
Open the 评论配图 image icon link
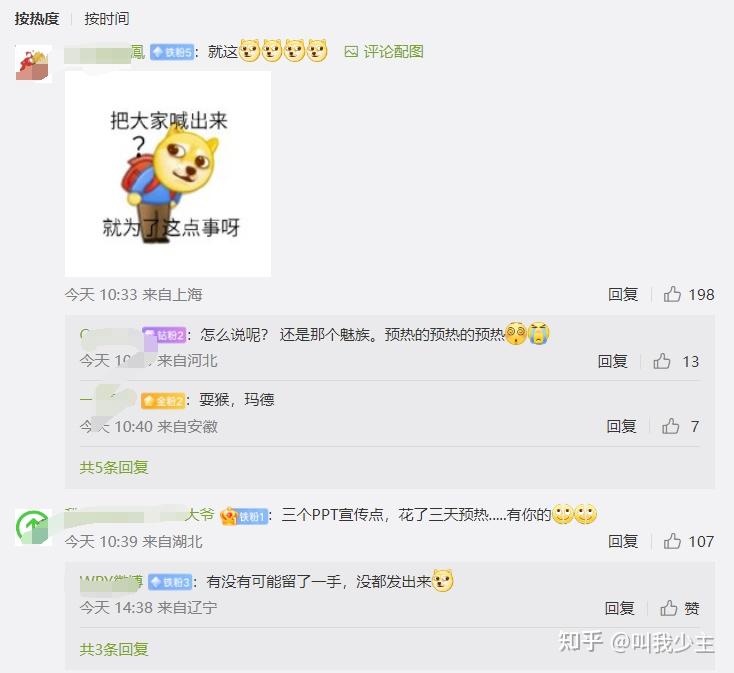384,51
